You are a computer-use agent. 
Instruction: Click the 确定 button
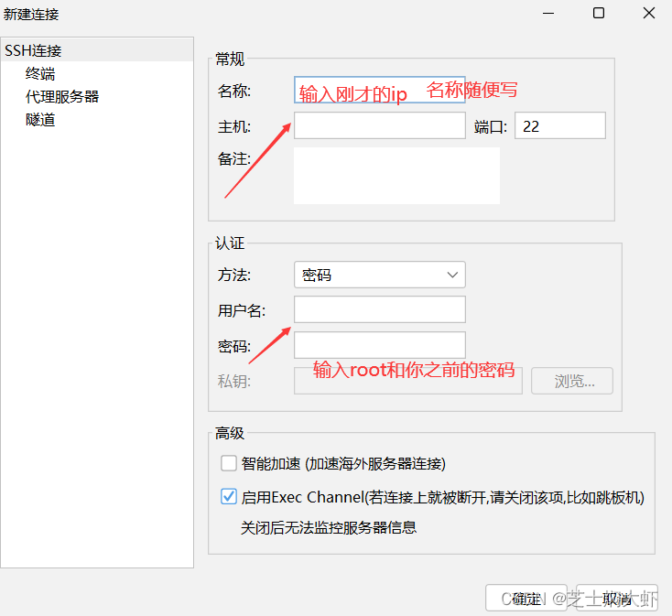pos(526,598)
